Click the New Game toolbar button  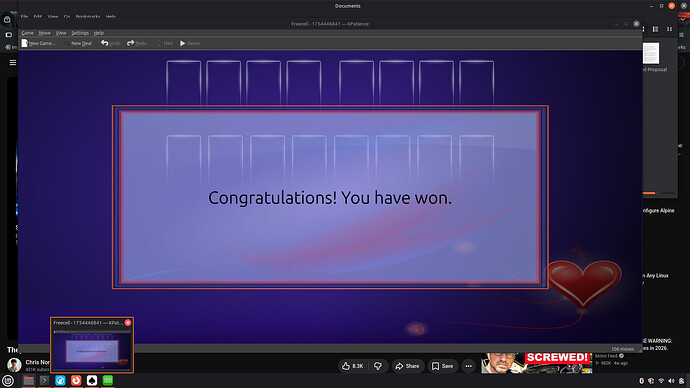pyautogui.click(x=39, y=43)
